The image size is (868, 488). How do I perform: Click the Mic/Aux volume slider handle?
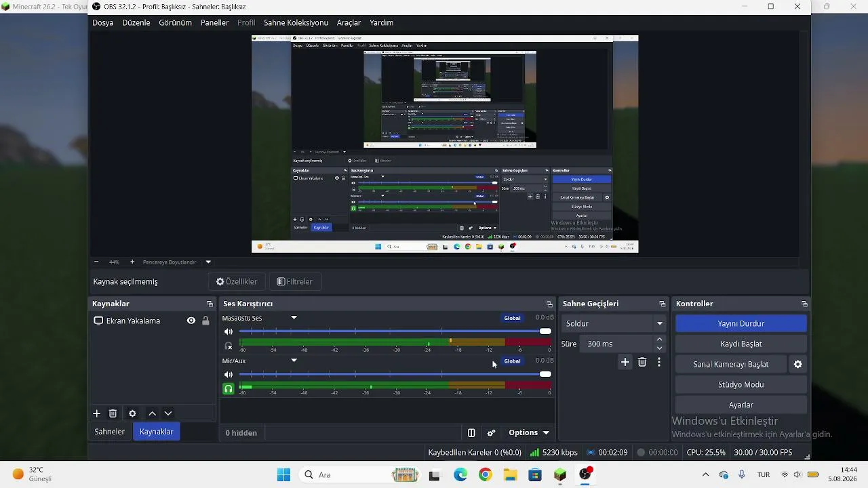click(545, 374)
